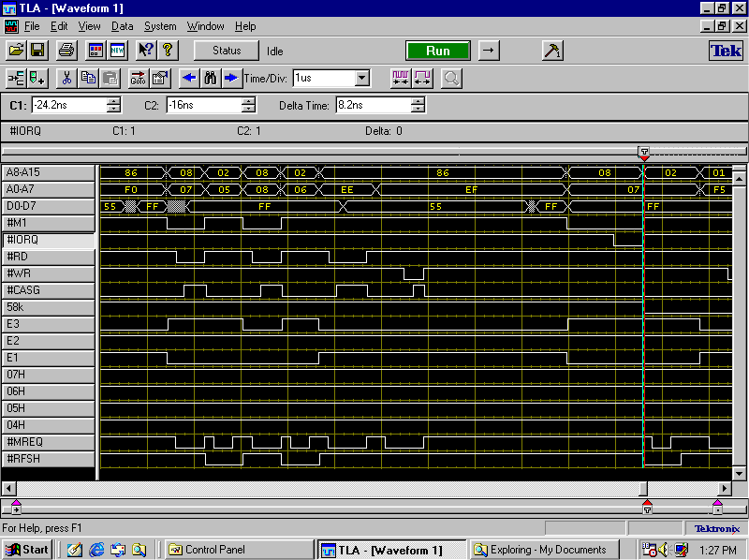Select the #RFSH waveform label

tap(49, 459)
